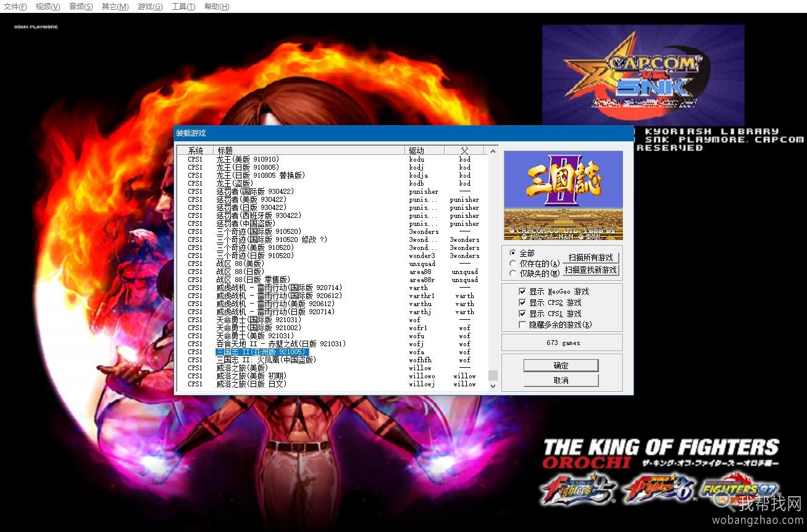Select 战区 88(日版 零售版) row
Viewport: 807px width, 532px height.
click(x=332, y=280)
